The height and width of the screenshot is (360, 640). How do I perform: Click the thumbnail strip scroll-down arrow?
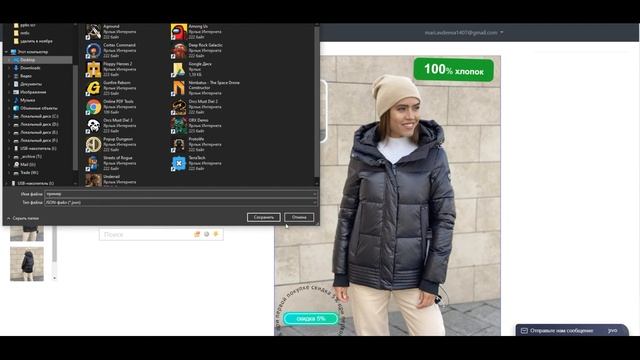[x=54, y=278]
